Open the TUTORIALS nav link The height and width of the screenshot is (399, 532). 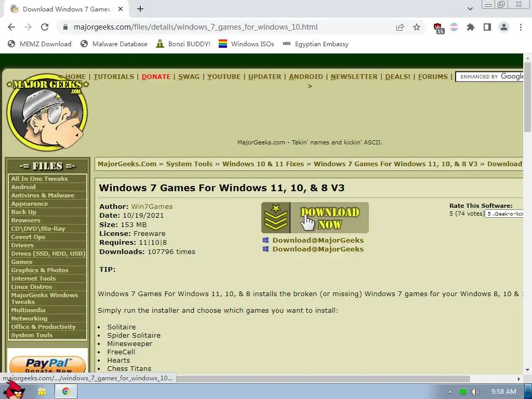114,77
